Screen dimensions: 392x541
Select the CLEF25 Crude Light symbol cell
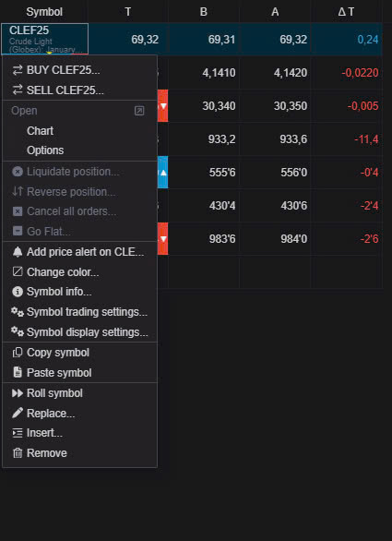pos(44,39)
